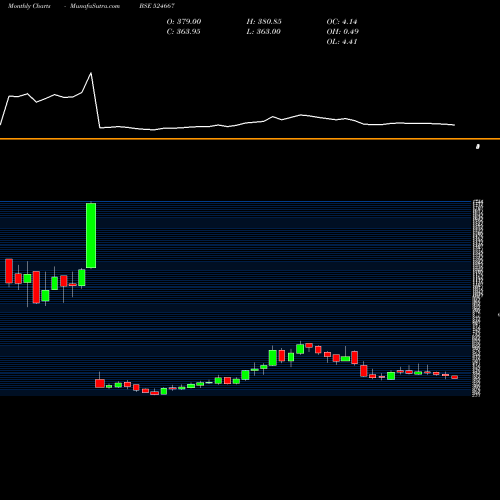Click the 'OH: 0.49' value
Image resolution: width=500 pixels, height=500 pixels.
pos(342,31)
